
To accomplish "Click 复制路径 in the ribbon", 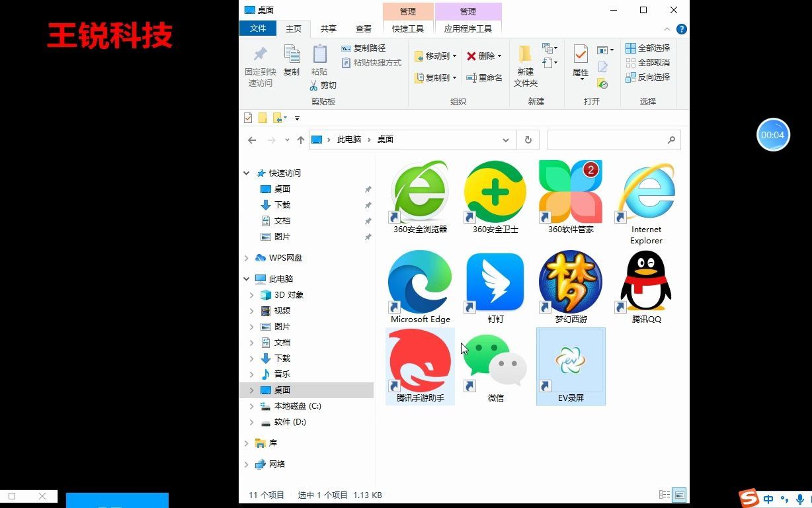I will pos(363,48).
